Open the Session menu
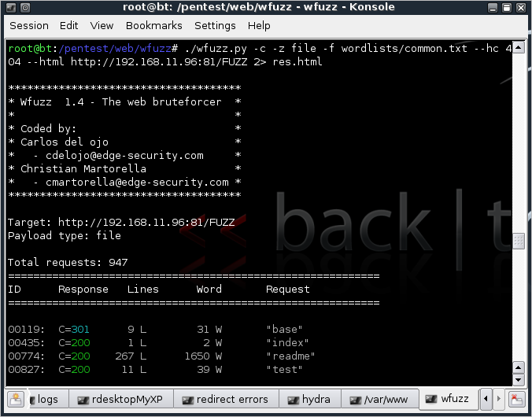 click(29, 26)
